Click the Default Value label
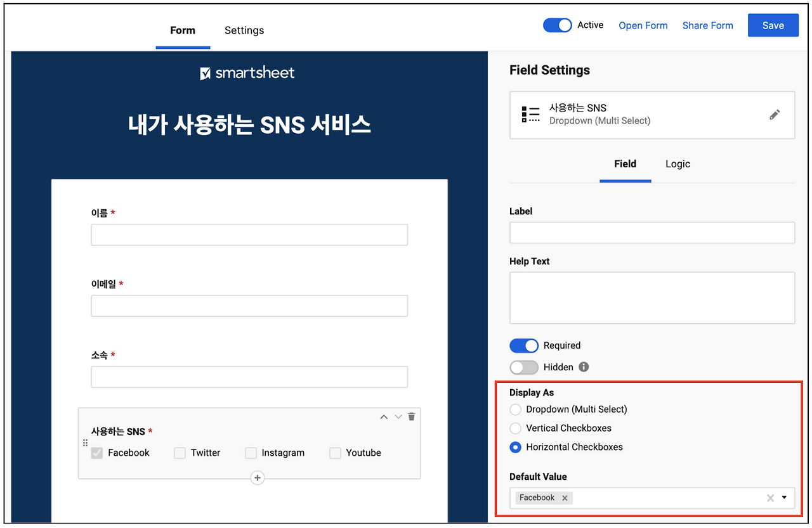The width and height of the screenshot is (812, 528). click(x=538, y=477)
